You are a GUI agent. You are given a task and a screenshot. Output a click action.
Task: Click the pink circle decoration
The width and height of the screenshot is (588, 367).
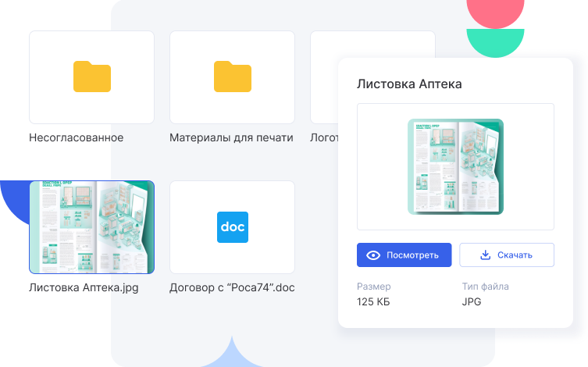(495, 11)
